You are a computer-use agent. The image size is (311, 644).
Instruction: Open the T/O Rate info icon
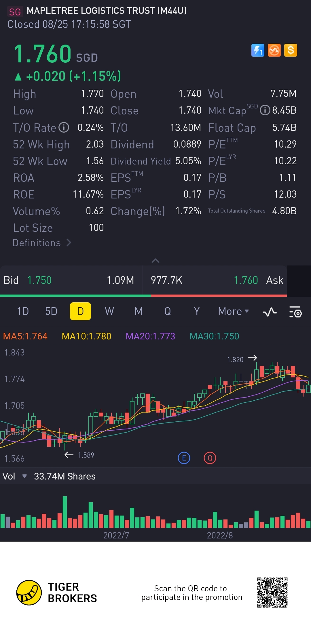64,127
